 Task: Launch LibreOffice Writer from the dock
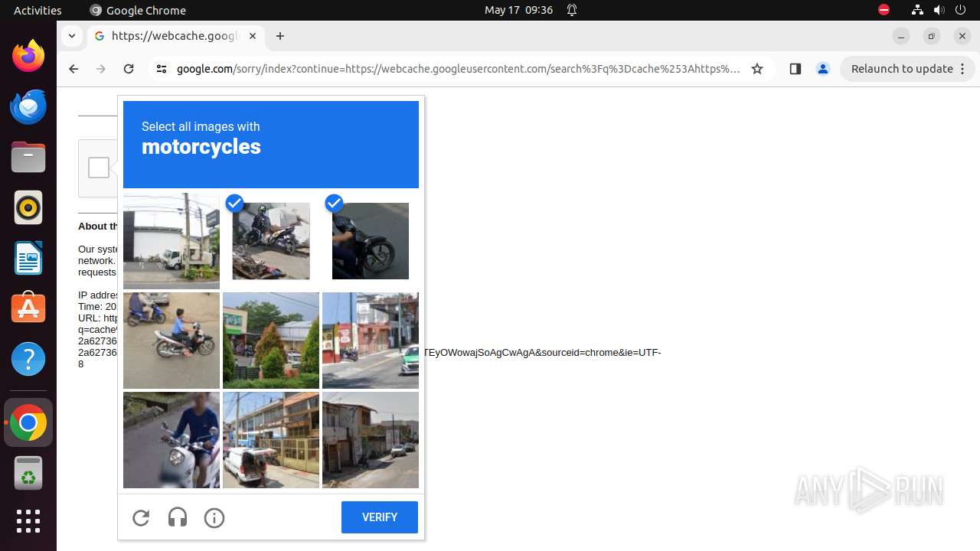point(28,258)
